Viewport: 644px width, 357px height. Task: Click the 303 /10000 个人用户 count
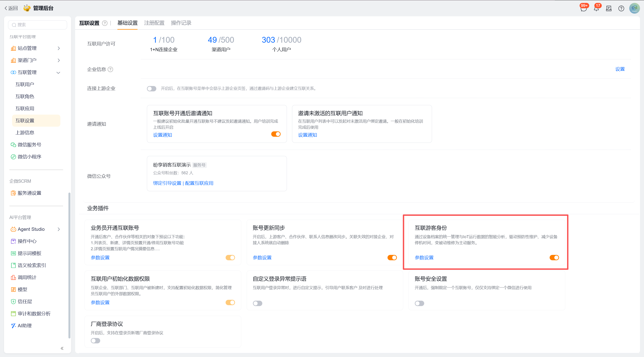282,44
